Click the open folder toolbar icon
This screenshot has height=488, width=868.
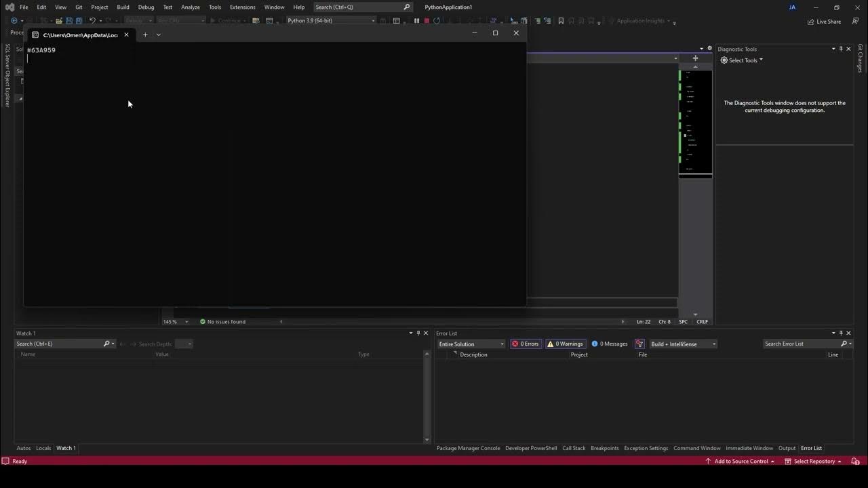(x=59, y=20)
